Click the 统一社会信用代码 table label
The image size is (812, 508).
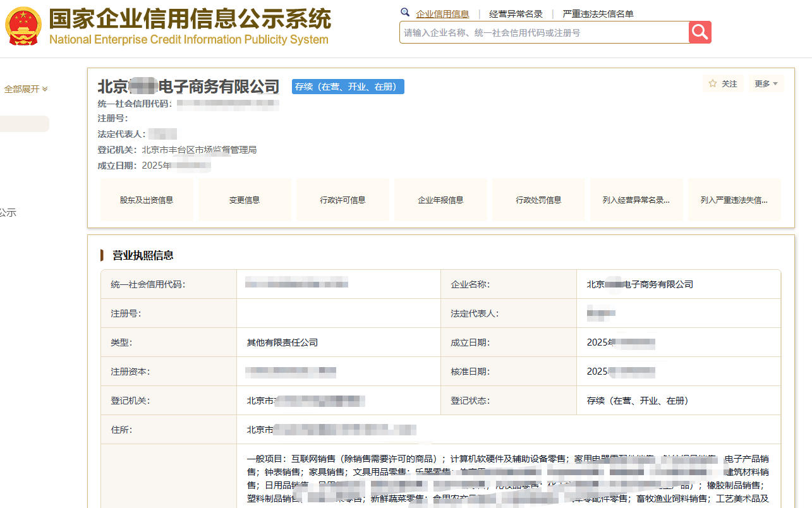[148, 284]
